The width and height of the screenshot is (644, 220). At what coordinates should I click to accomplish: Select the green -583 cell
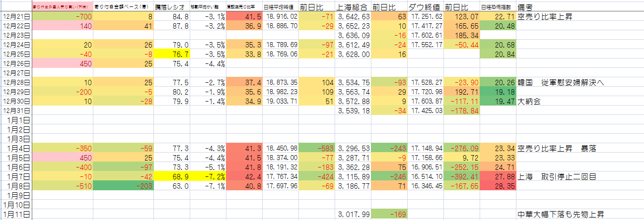(317, 148)
